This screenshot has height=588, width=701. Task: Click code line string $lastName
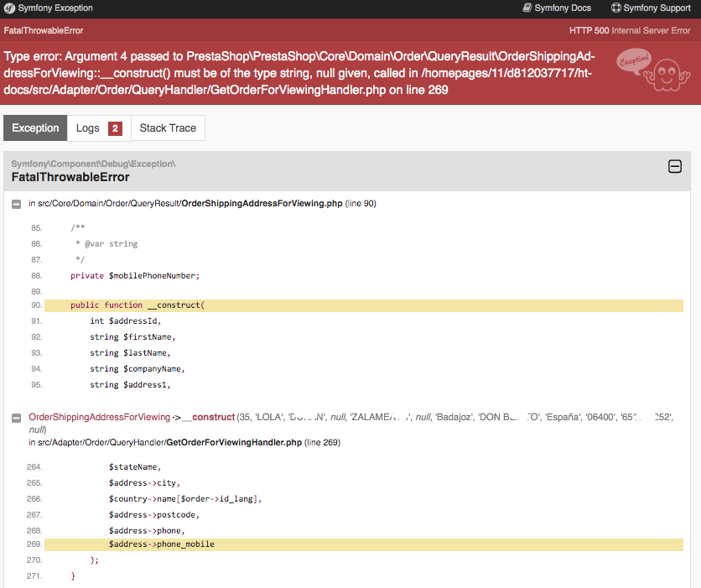pos(130,353)
